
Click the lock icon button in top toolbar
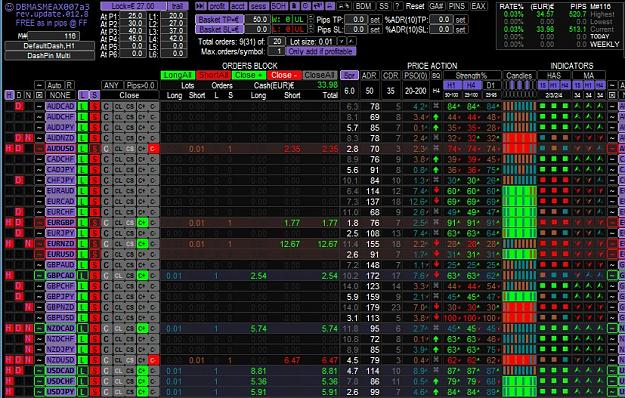point(295,6)
